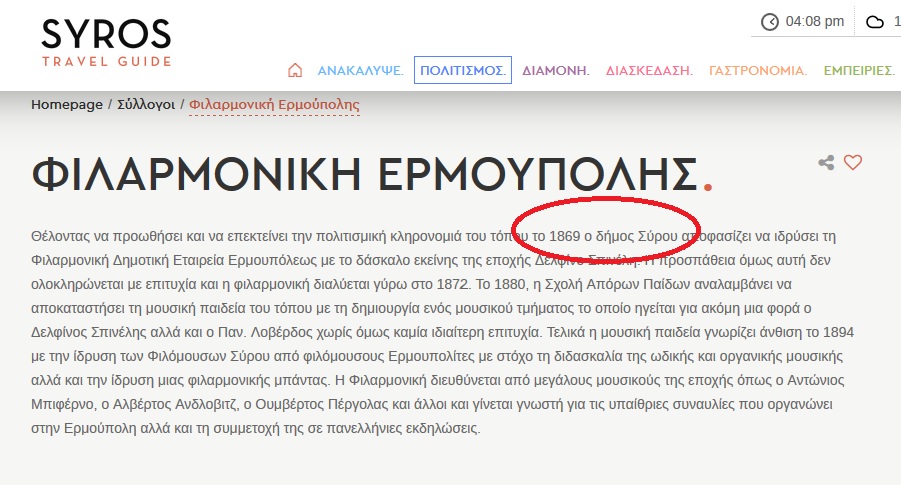Share this page via share icon

click(x=826, y=162)
